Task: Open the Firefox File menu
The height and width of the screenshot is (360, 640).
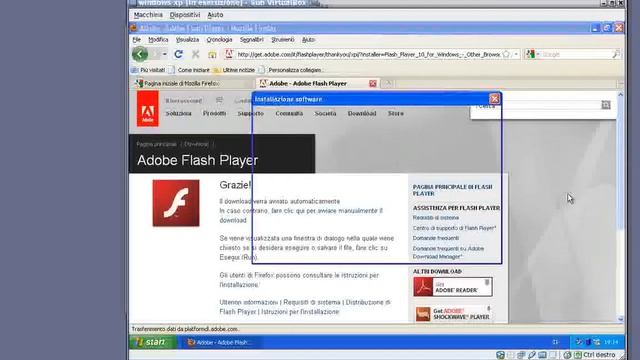Action: pos(136,40)
